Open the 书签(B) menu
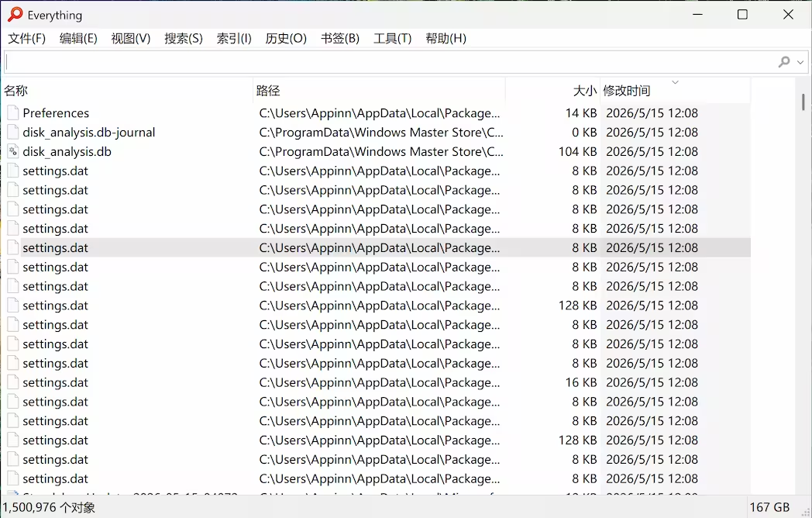The width and height of the screenshot is (812, 518). (x=339, y=38)
